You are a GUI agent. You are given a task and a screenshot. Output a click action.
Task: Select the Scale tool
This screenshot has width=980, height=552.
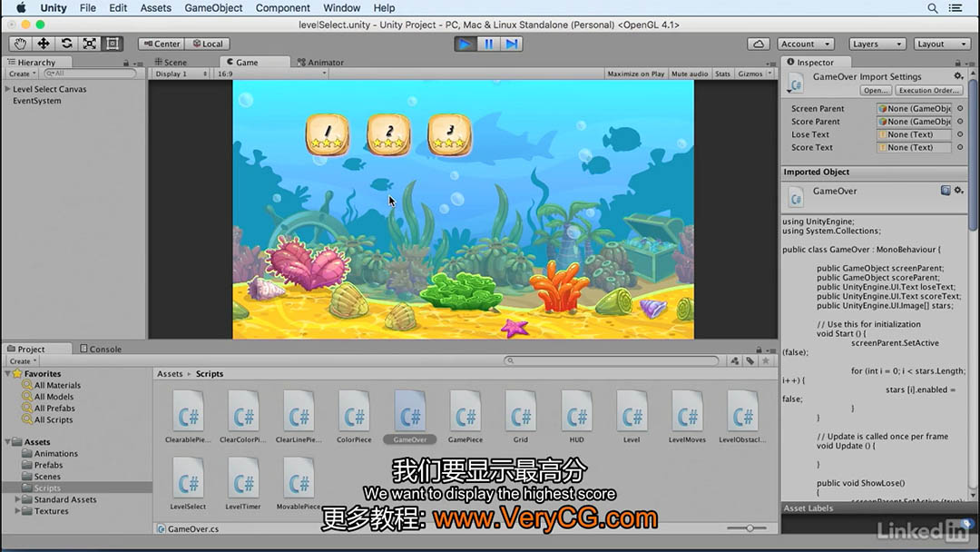pos(89,44)
